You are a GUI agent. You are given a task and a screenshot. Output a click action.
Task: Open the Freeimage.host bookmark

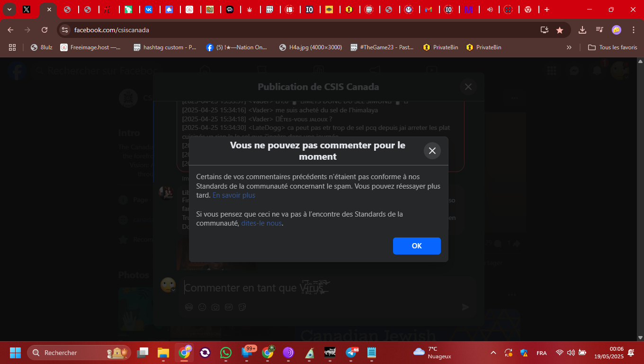pyautogui.click(x=90, y=47)
